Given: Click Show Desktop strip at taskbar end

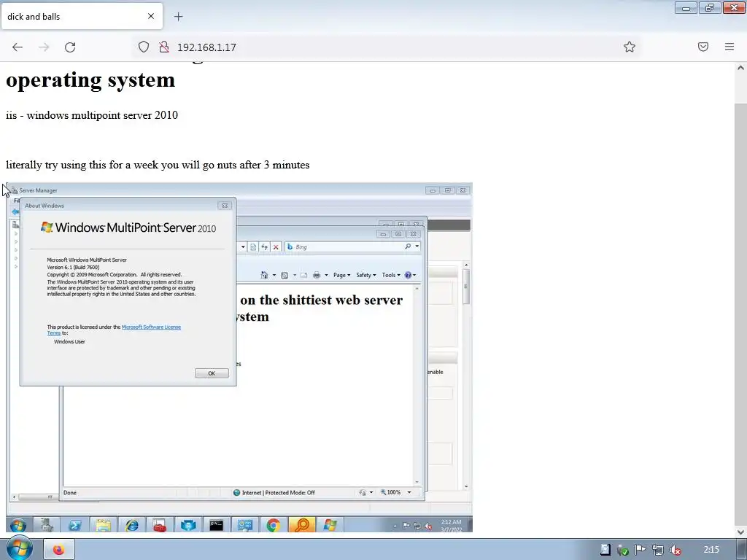Looking at the screenshot, I should pos(742,550).
